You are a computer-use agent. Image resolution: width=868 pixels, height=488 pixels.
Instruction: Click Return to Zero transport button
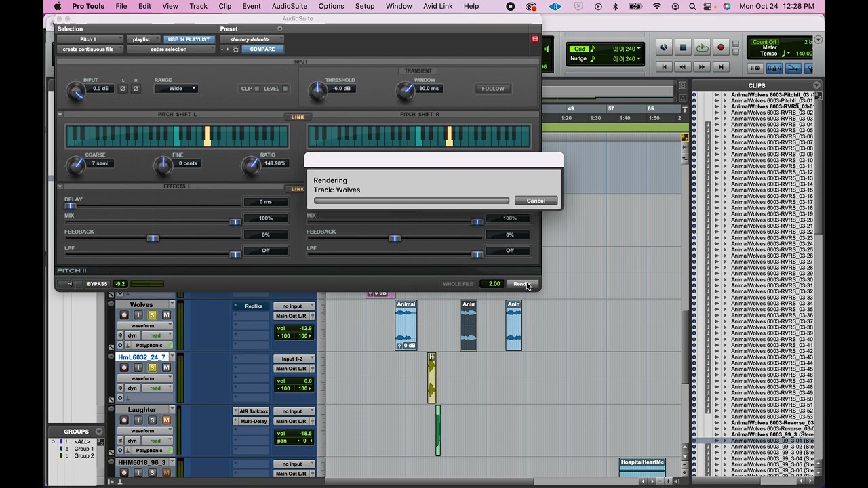[664, 67]
